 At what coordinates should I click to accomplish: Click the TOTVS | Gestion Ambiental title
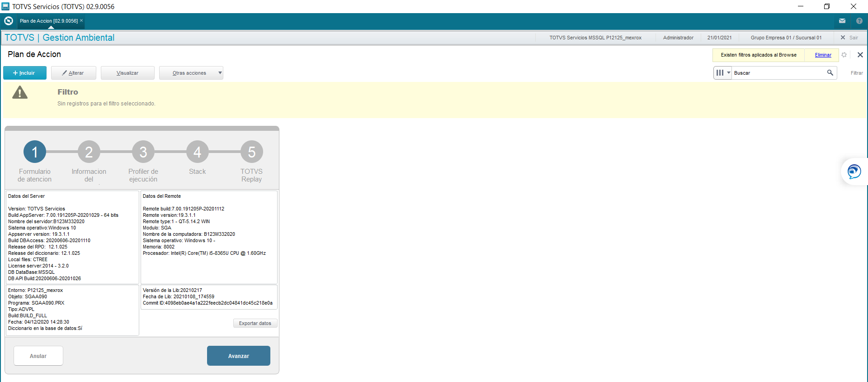click(59, 38)
